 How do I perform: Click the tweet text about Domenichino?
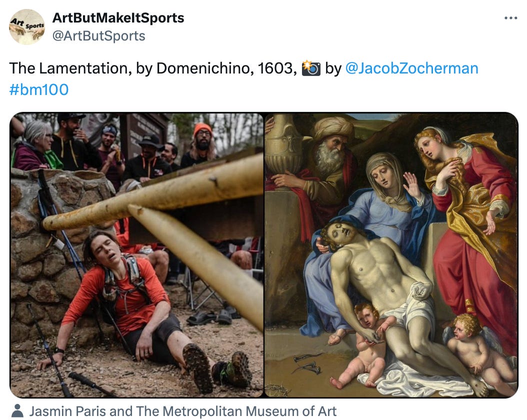153,68
